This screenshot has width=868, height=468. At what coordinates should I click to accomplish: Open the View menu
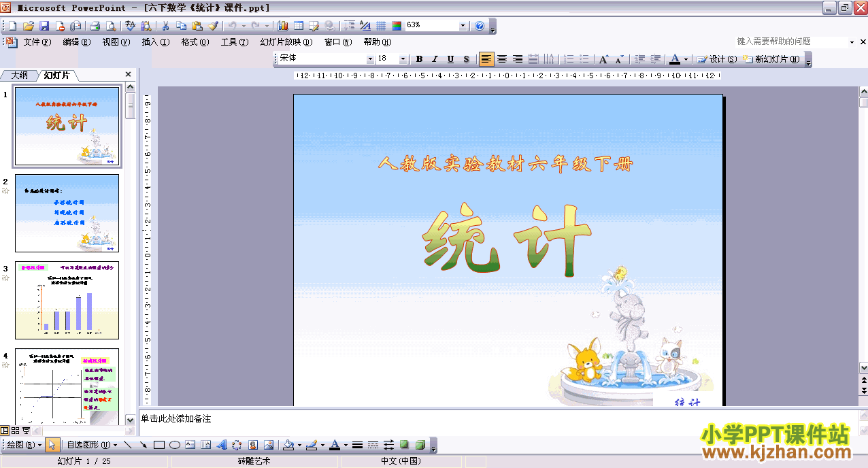[116, 42]
